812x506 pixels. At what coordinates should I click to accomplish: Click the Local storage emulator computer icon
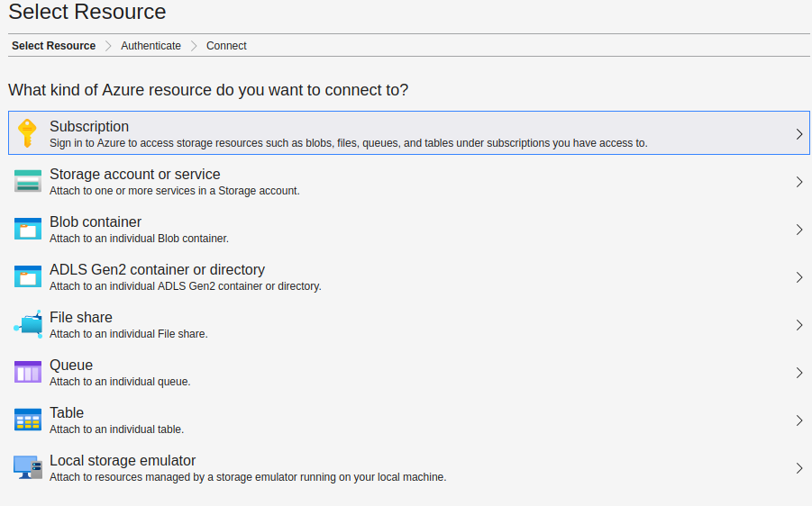click(28, 467)
